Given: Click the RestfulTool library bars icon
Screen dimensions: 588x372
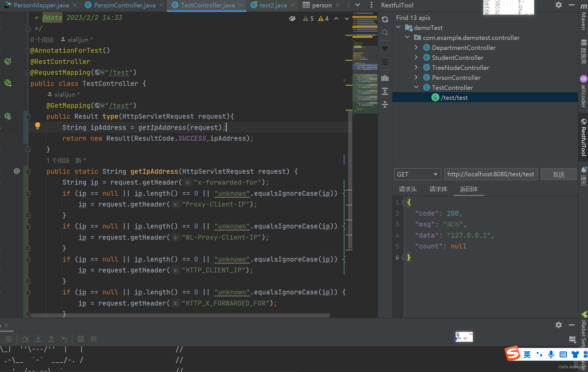Looking at the screenshot, I should coord(385,78).
